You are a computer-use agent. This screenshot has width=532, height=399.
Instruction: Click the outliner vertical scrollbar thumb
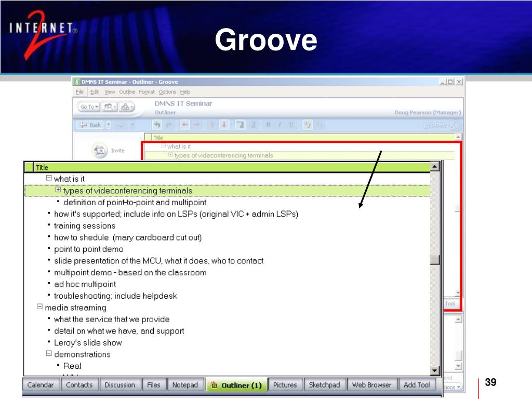pos(435,260)
